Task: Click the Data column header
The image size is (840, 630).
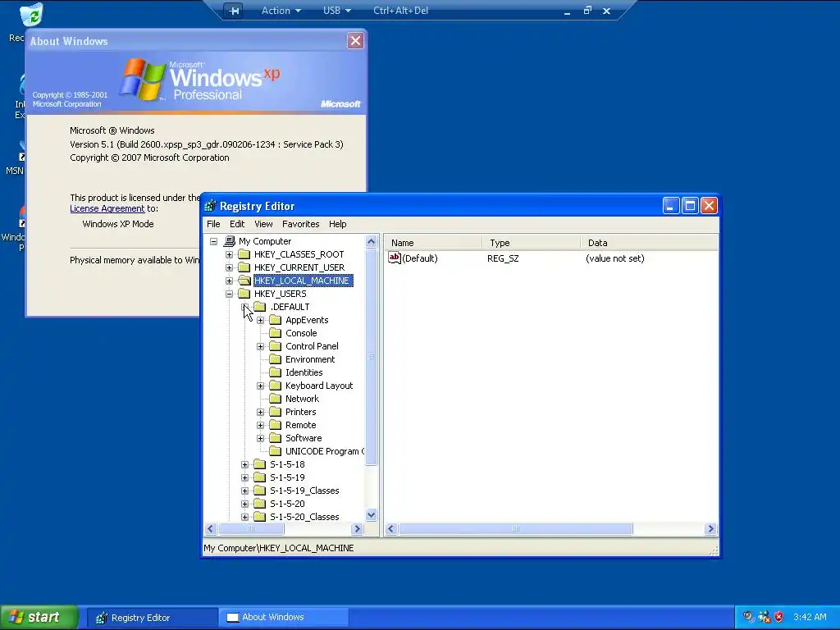Action: pyautogui.click(x=649, y=243)
